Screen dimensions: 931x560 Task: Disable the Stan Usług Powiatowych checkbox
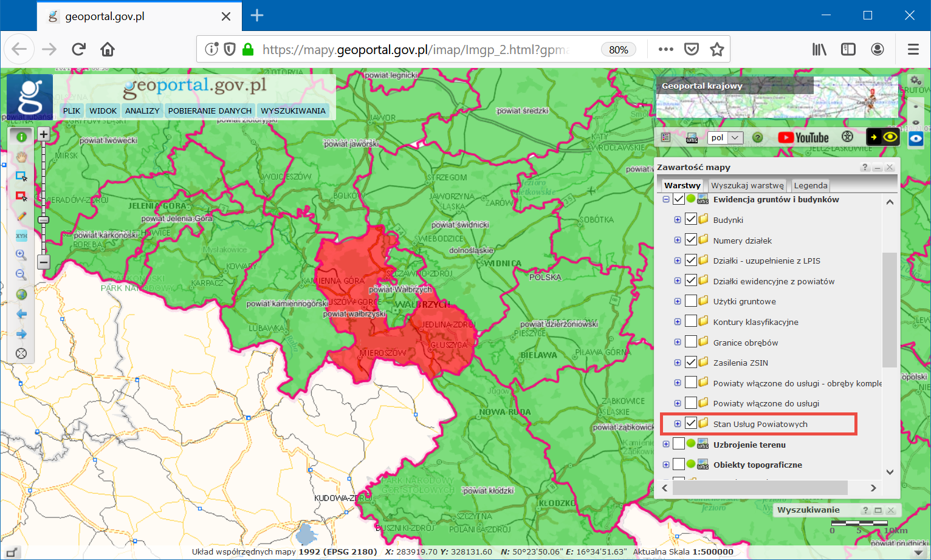691,423
